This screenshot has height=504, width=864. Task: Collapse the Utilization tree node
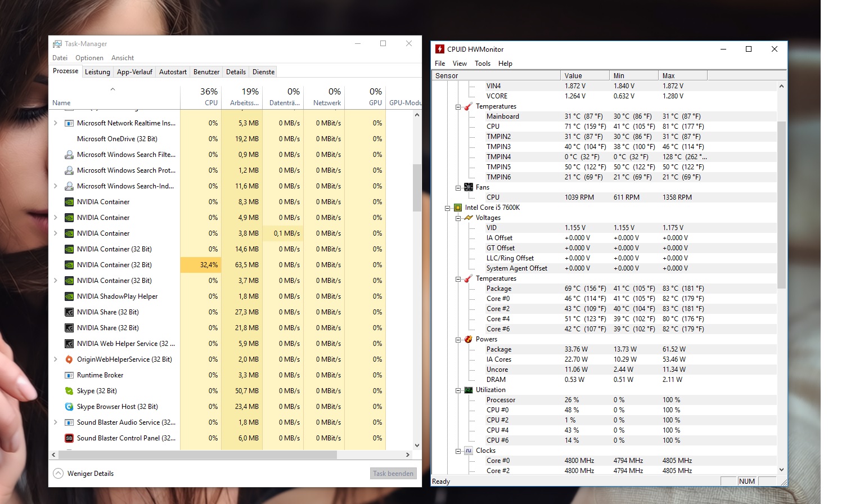(458, 390)
